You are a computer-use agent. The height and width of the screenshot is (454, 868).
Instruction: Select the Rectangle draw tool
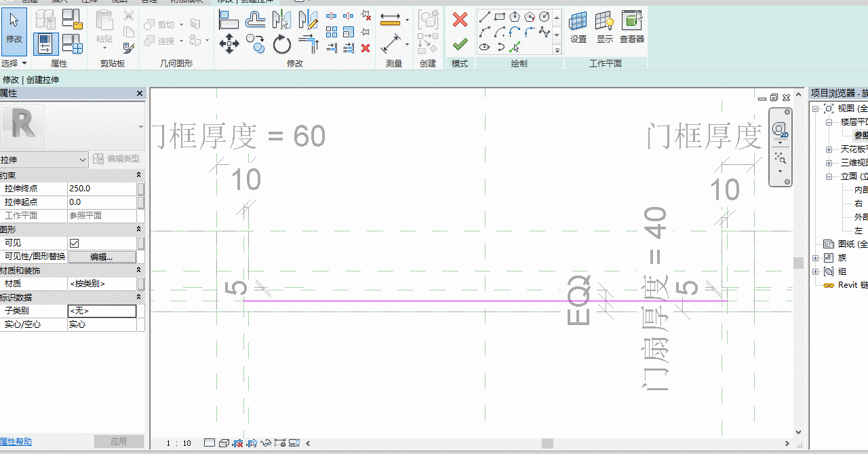pyautogui.click(x=500, y=16)
